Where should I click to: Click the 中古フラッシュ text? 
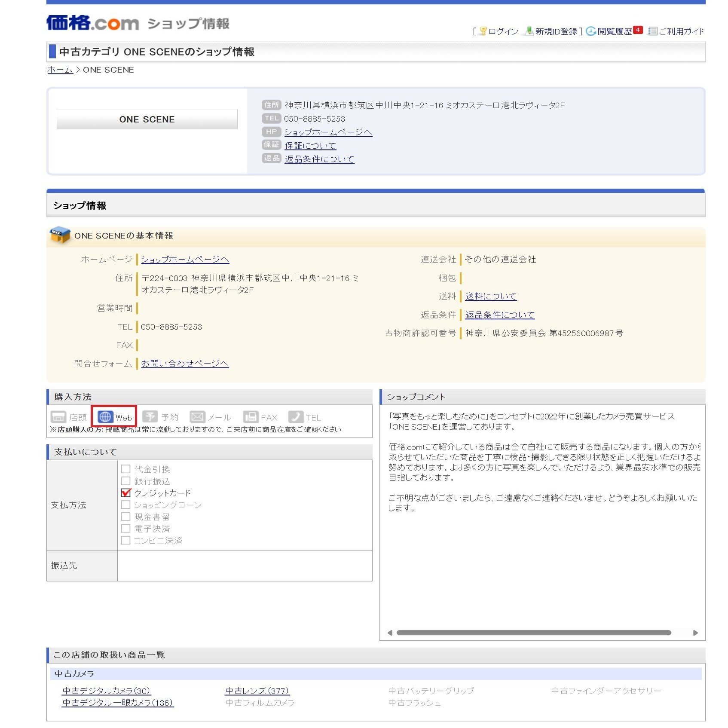(414, 703)
